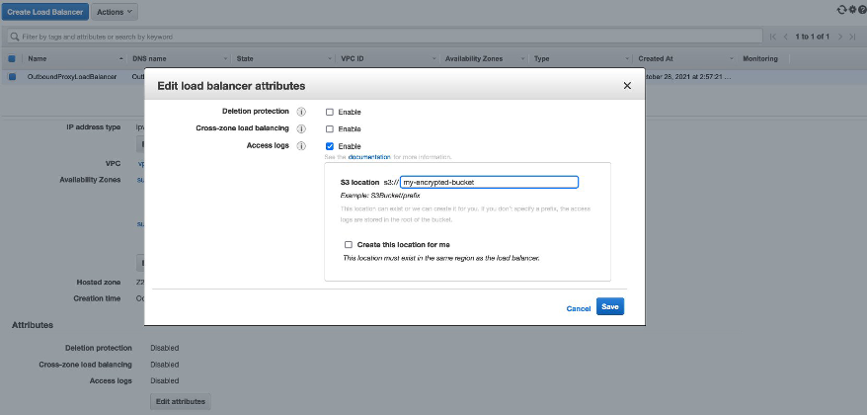Viewport: 868px width, 415px height.
Task: Focus the S3 location input field
Action: coord(490,182)
